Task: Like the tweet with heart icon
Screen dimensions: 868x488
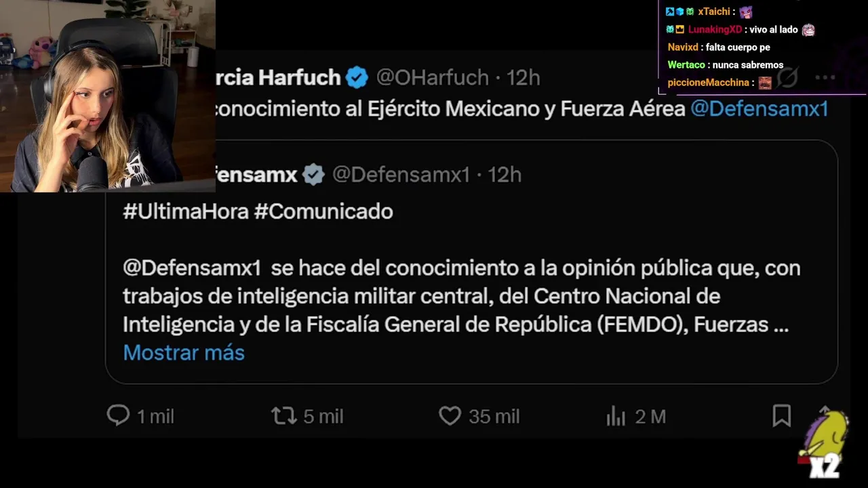Action: pos(450,415)
